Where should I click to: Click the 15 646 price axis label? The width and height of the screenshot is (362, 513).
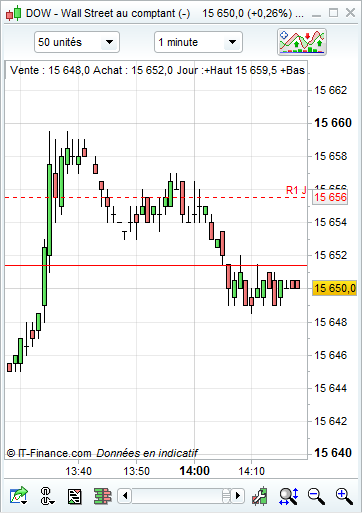click(x=331, y=355)
